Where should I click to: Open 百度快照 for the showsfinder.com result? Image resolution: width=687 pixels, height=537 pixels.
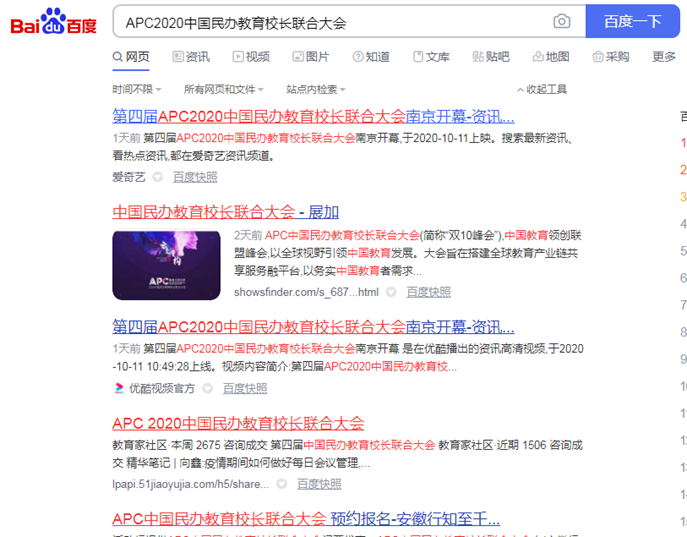[428, 292]
